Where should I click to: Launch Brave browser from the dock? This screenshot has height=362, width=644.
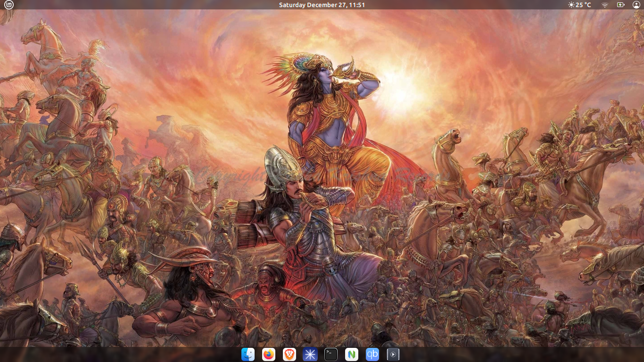289,354
